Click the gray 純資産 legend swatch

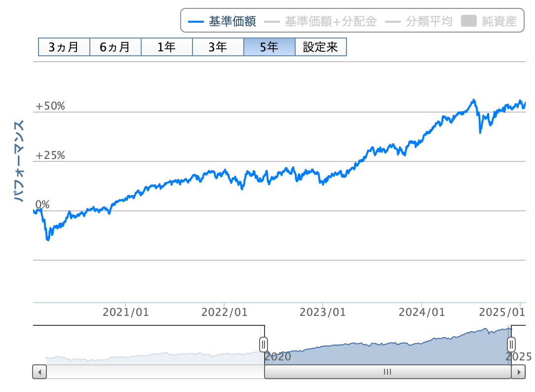click(468, 21)
